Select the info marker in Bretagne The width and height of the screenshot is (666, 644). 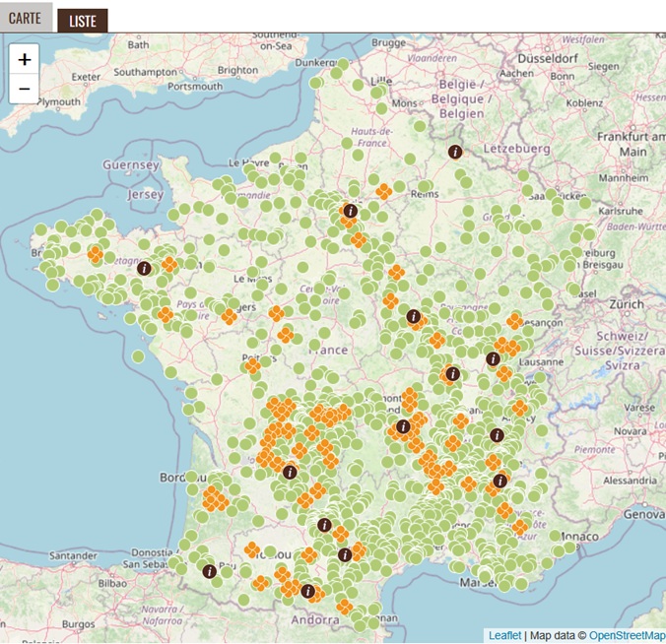[144, 268]
